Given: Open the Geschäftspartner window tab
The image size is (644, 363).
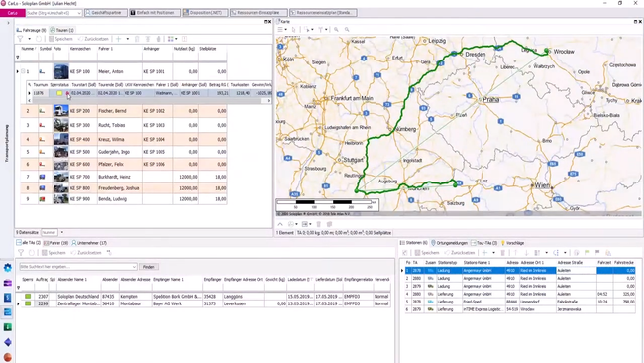Looking at the screenshot, I should (106, 13).
